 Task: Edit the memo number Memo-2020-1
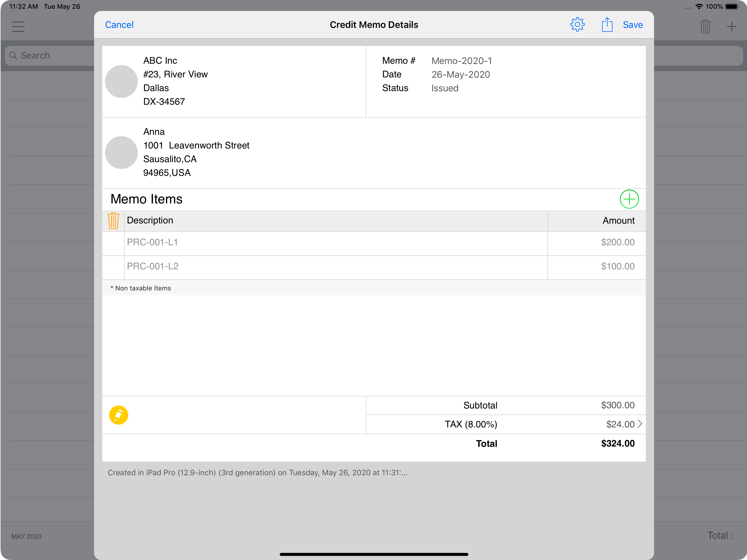(x=462, y=61)
